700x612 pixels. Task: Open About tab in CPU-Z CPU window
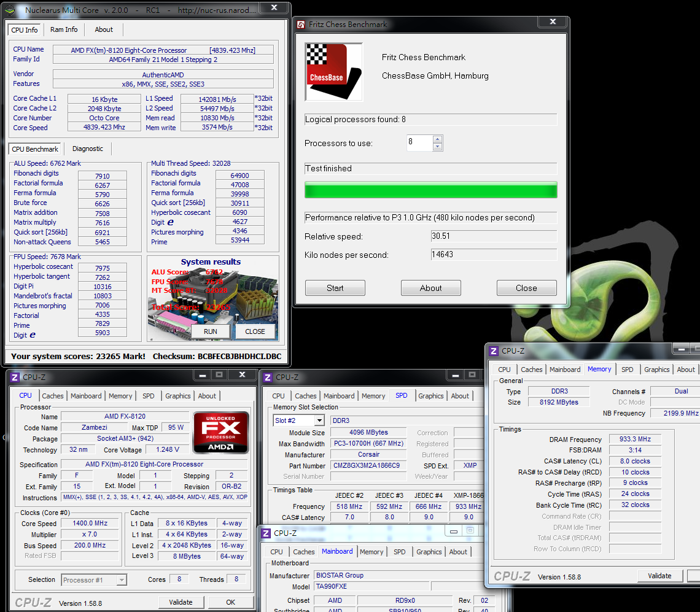click(x=207, y=396)
